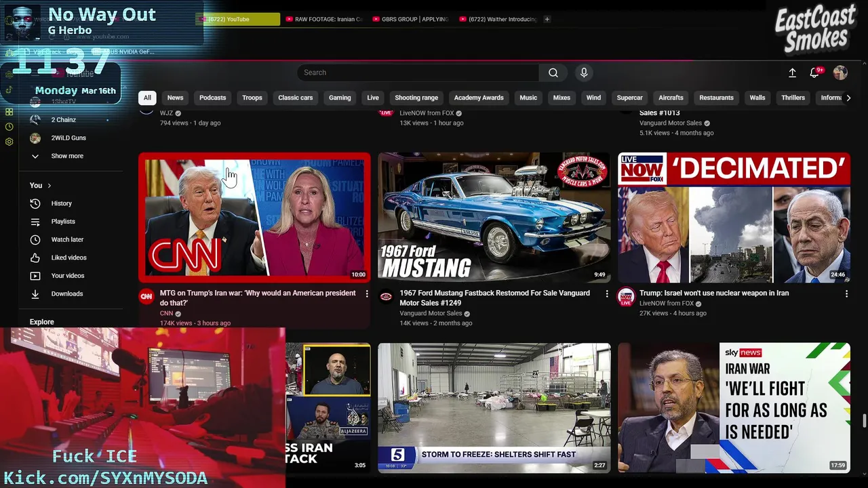
Task: Switch to RAW FOOTAGE: Iranian browser tab
Action: click(324, 19)
